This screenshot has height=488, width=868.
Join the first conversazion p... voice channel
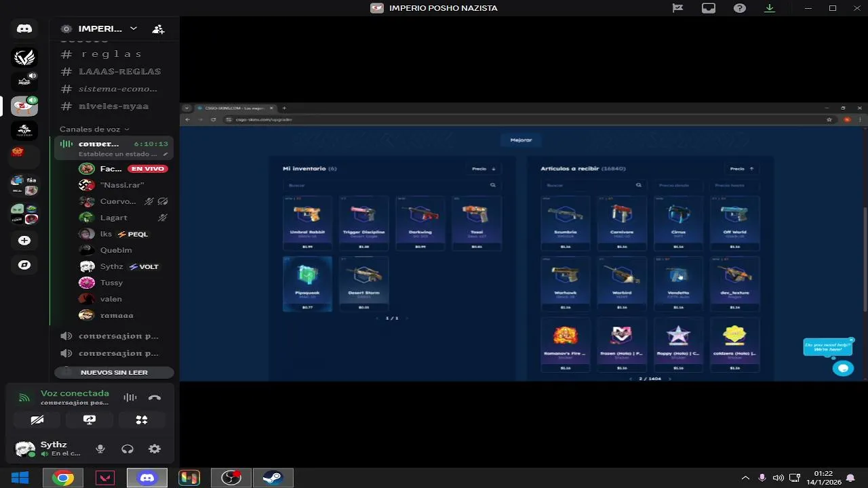click(114, 335)
